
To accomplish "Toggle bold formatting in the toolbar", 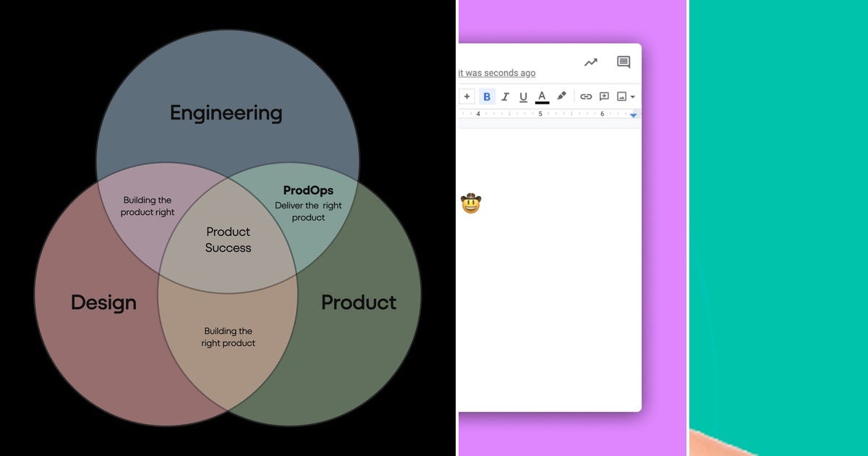I will tap(488, 96).
